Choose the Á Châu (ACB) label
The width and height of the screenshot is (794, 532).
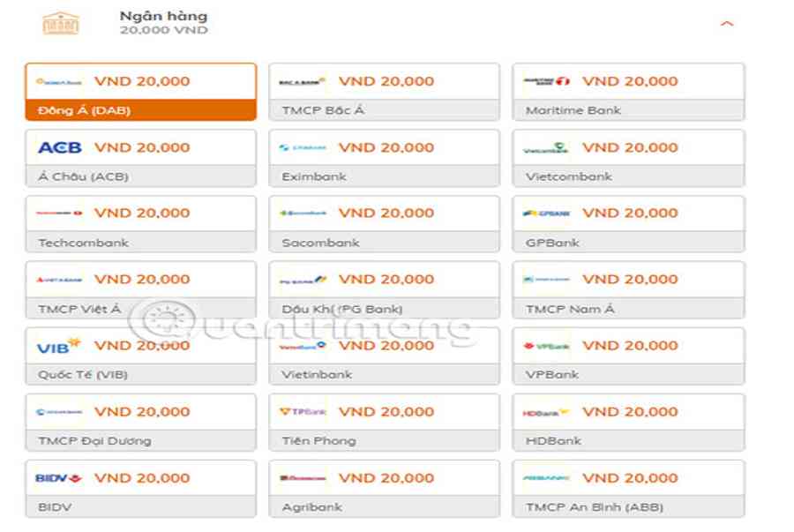coord(84,176)
